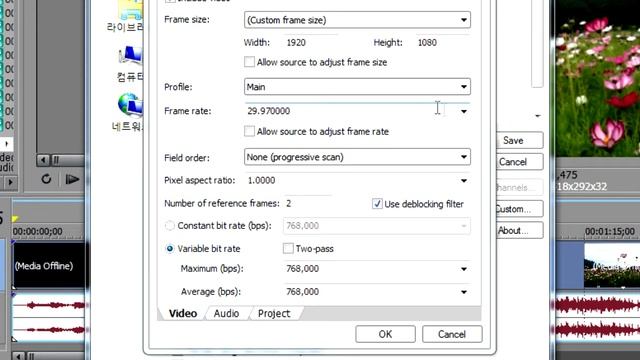Click the Custom... button
Image resolution: width=640 pixels, height=360 pixels.
[x=520, y=209]
